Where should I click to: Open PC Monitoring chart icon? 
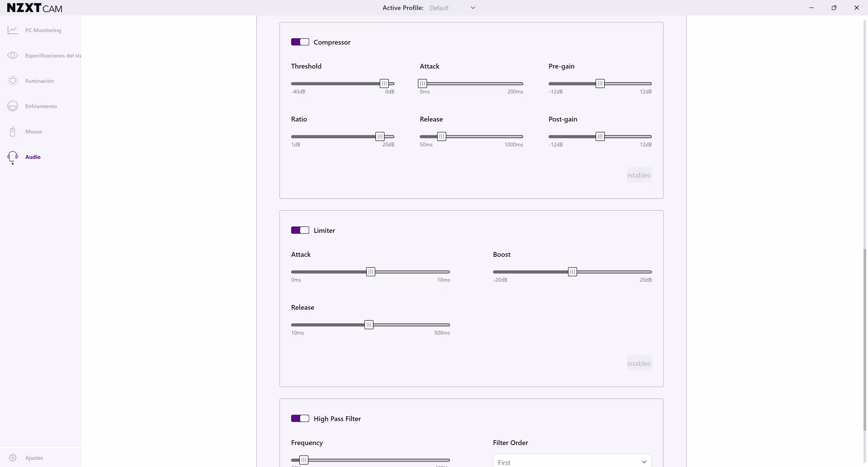tap(13, 30)
